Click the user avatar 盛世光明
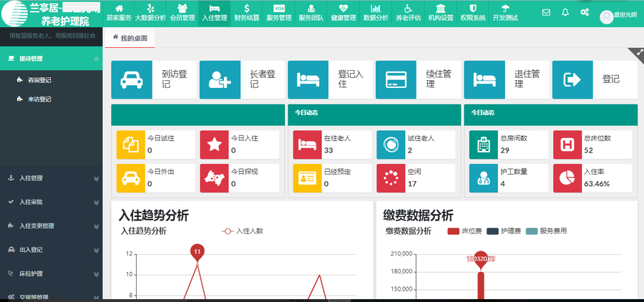Screen dimensions: 644x302 click(607, 17)
